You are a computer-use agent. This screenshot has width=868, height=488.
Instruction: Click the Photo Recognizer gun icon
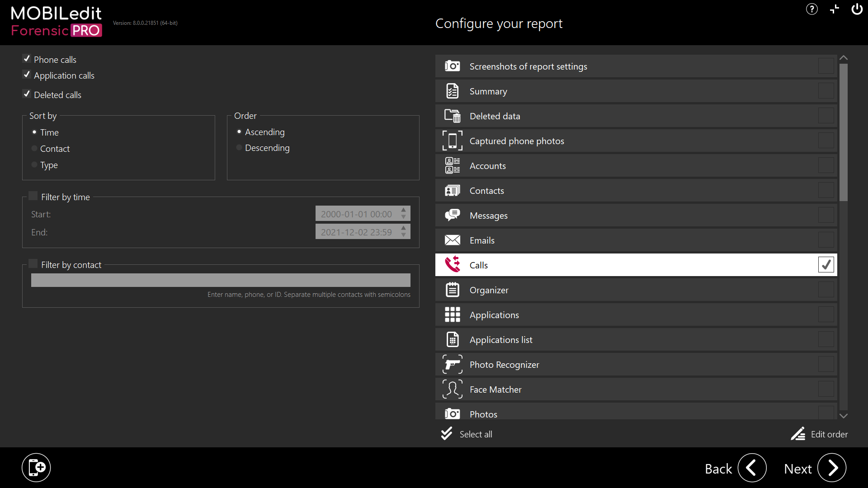(x=452, y=365)
